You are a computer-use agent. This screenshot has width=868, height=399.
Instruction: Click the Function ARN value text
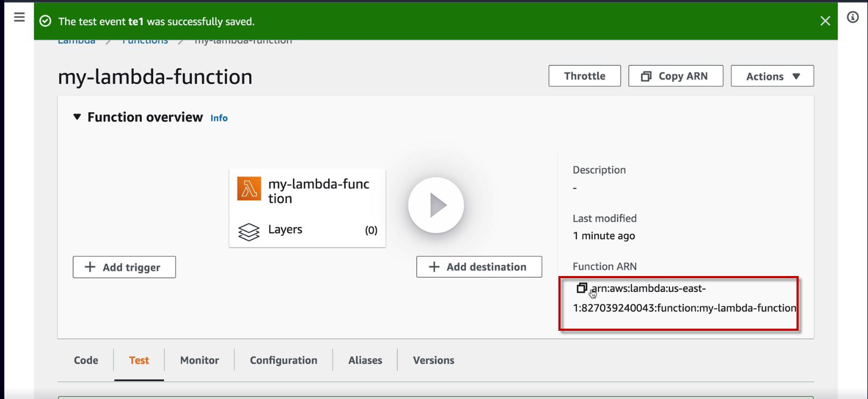684,298
